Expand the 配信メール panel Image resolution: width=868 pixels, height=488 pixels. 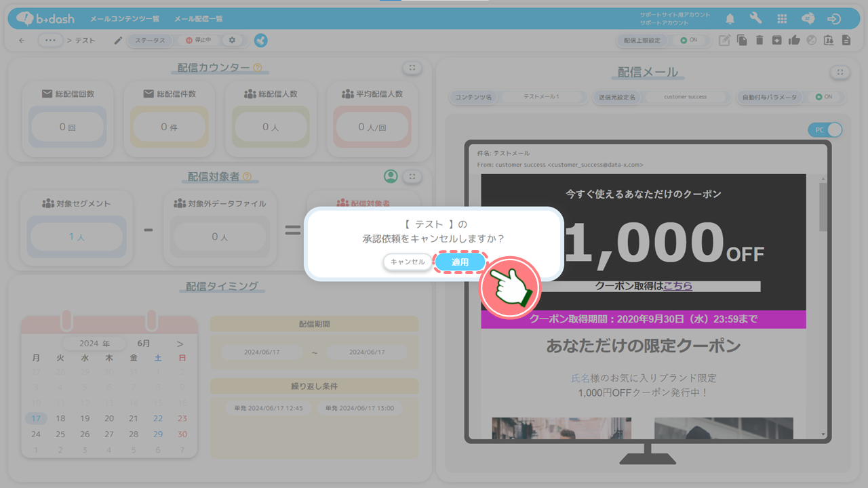(840, 72)
